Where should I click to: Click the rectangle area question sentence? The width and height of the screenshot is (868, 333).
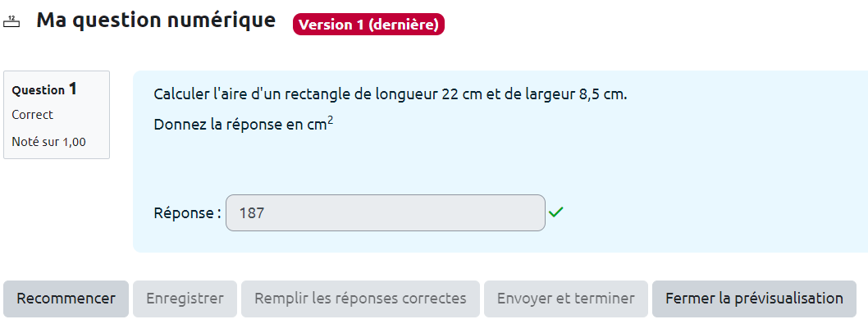click(x=390, y=94)
